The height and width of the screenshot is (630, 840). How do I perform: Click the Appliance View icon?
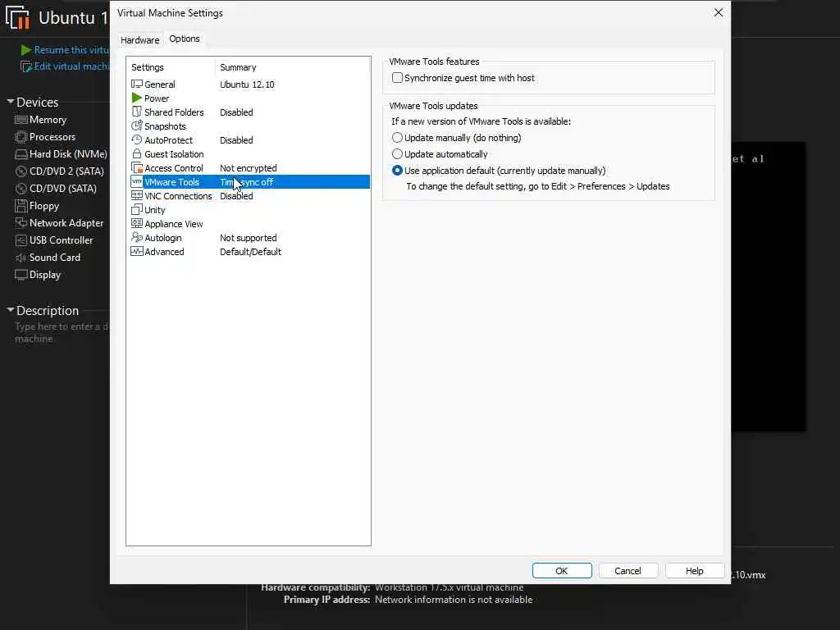[137, 223]
